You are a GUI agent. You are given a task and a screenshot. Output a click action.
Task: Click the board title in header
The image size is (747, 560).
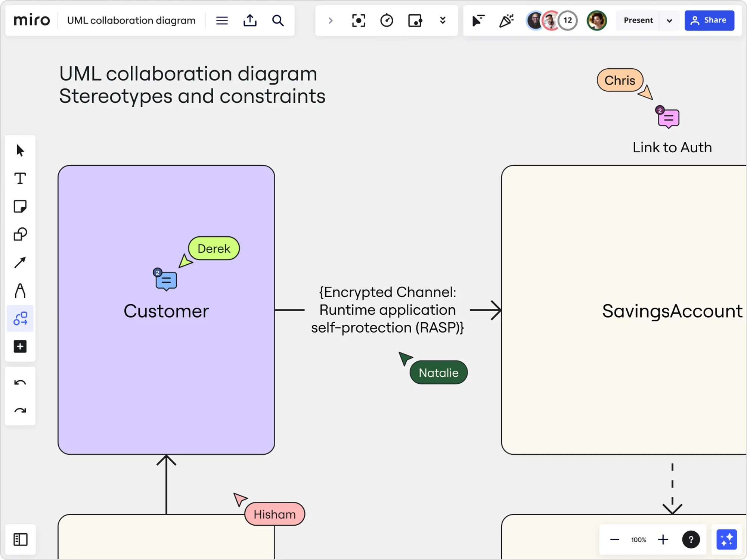131,20
